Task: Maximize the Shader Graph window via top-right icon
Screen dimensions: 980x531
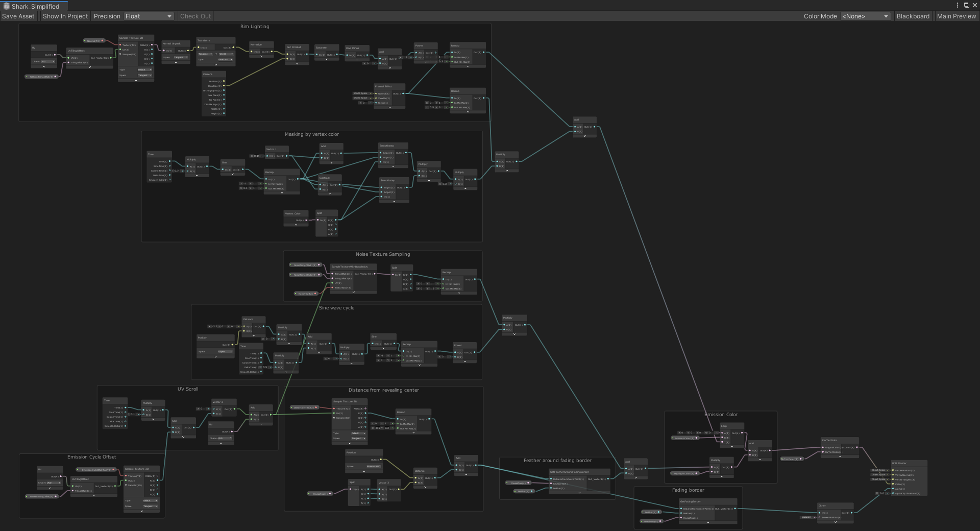Action: tap(966, 5)
